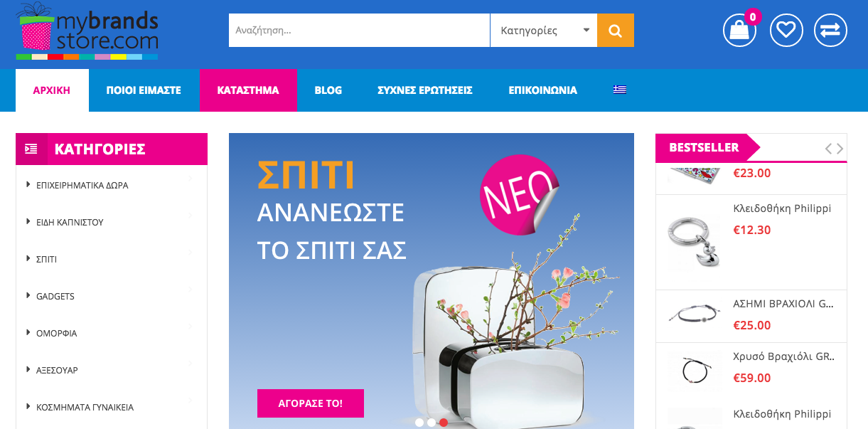Open the shopping cart icon
868x429 pixels.
(739, 31)
